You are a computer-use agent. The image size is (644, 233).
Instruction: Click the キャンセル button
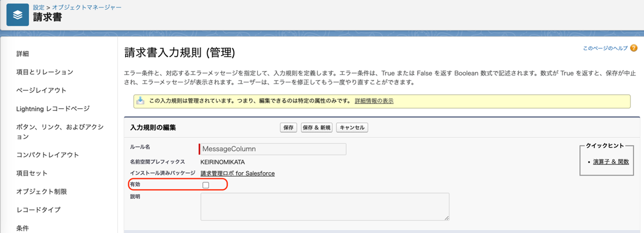pos(352,128)
